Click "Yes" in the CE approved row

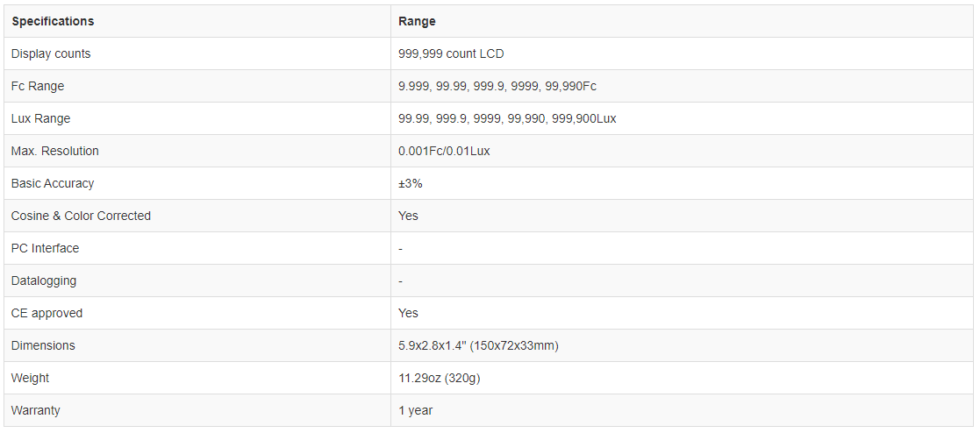tap(408, 313)
